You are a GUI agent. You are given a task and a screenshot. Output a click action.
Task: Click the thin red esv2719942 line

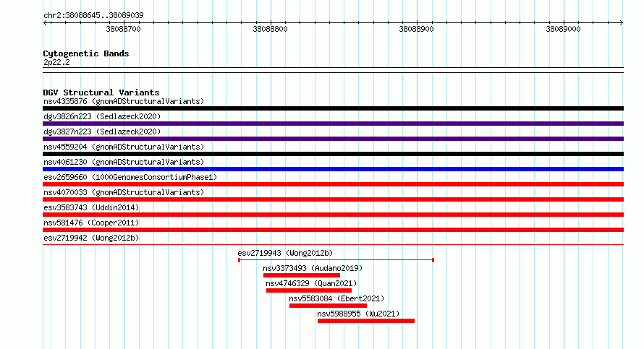tap(333, 245)
